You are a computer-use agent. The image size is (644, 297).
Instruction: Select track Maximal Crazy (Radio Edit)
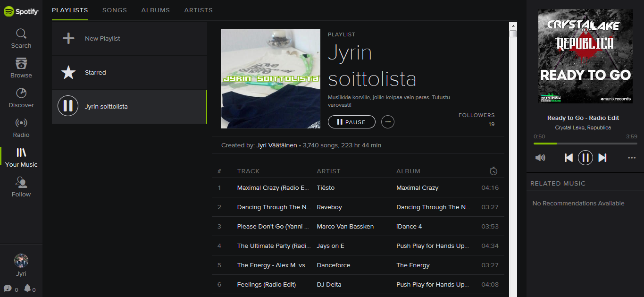[273, 187]
